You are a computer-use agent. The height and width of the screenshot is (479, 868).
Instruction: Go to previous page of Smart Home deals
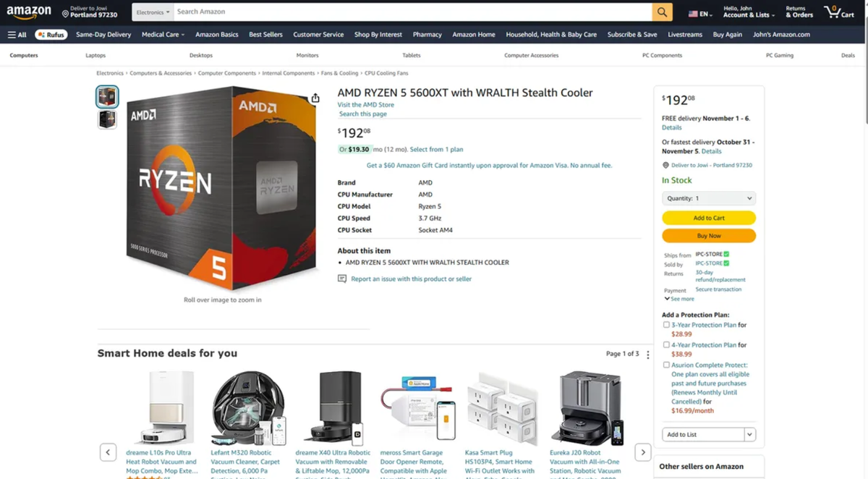[x=108, y=452]
